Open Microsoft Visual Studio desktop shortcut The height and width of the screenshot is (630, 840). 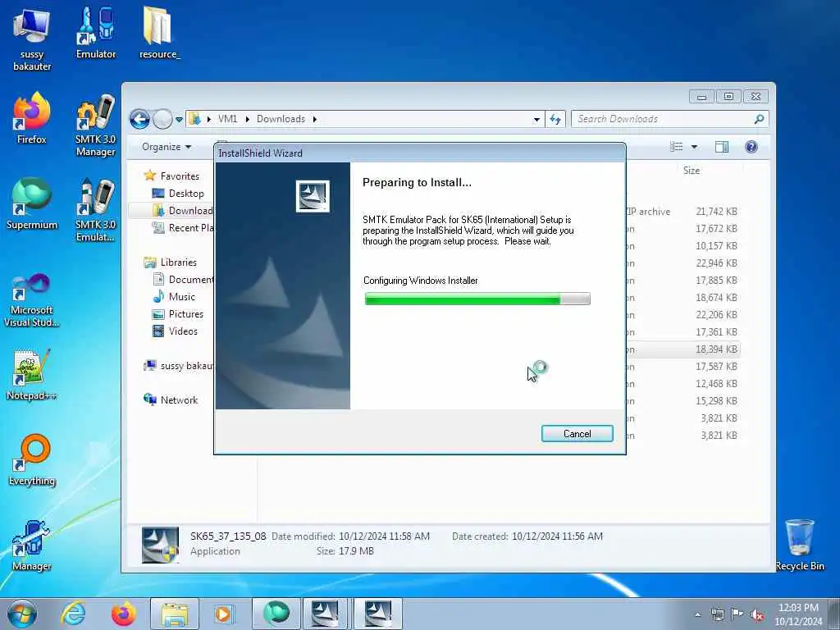[32, 300]
